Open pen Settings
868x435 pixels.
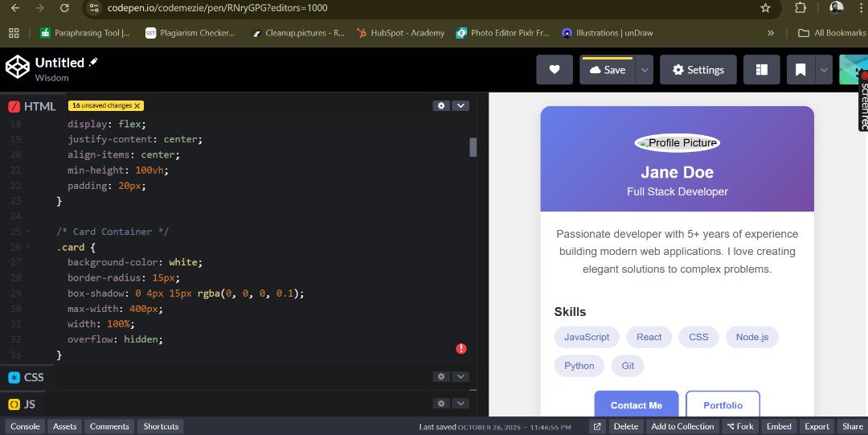(x=698, y=70)
